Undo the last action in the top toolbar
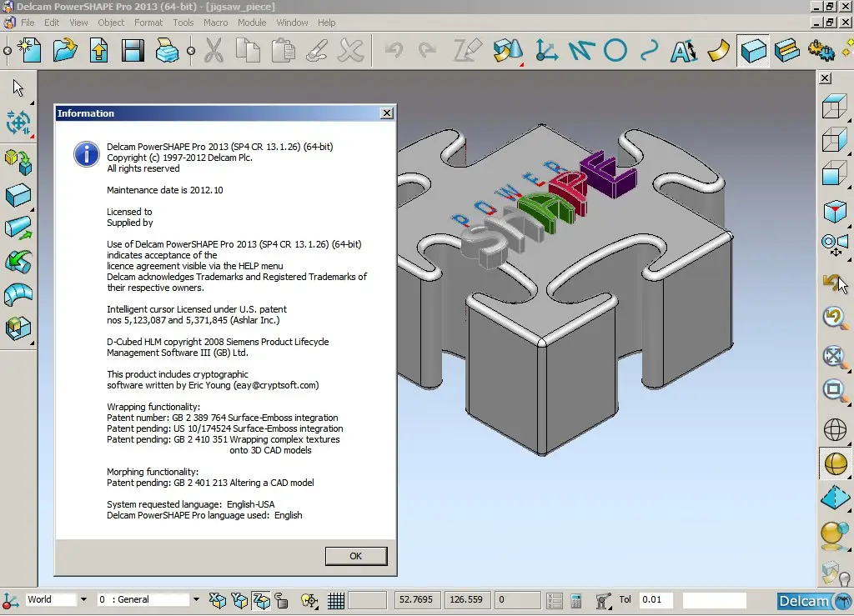 coord(394,51)
